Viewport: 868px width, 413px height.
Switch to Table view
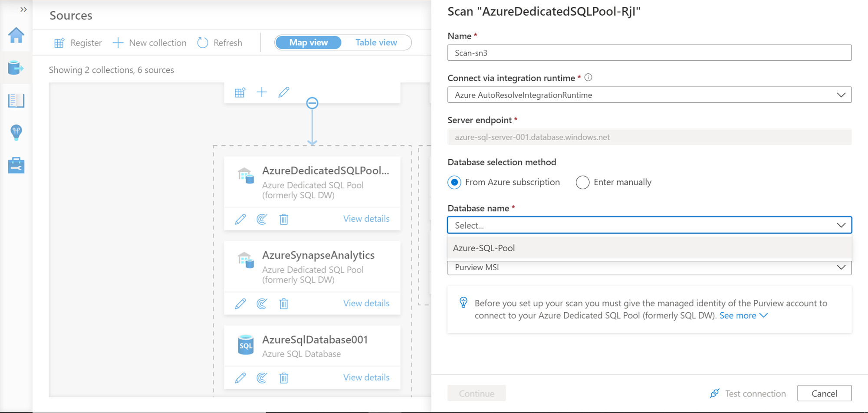coord(376,43)
